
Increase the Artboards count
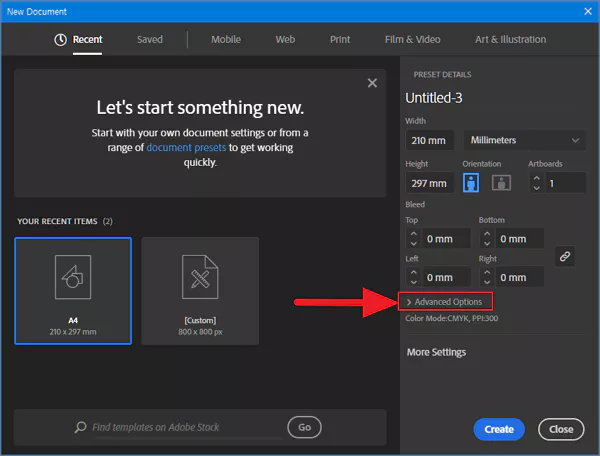[x=536, y=178]
